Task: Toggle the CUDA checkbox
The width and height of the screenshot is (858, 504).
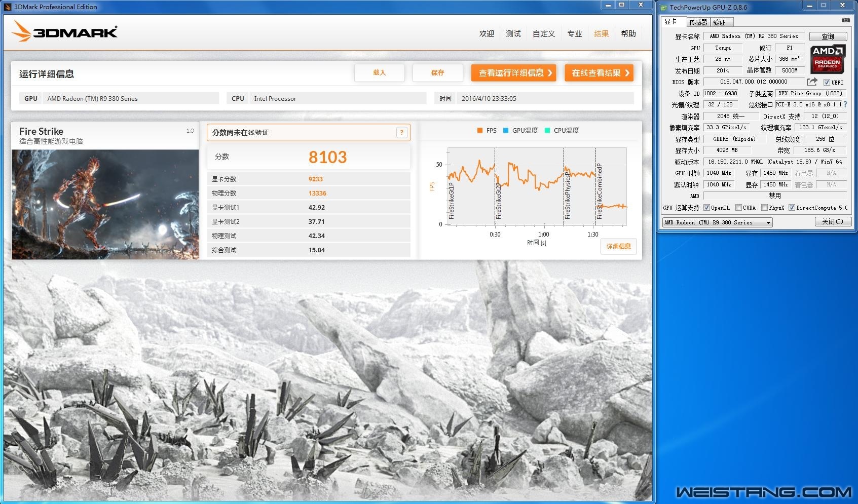Action: [x=738, y=208]
